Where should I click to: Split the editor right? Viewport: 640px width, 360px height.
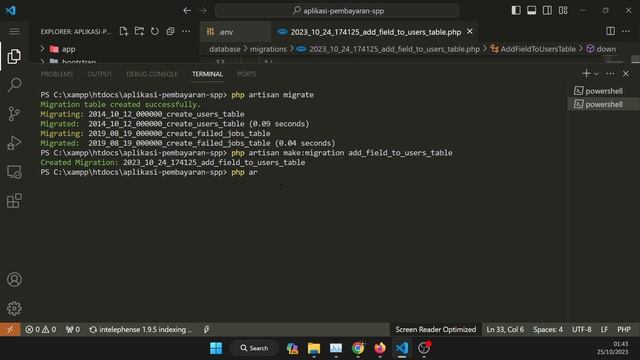coord(610,31)
